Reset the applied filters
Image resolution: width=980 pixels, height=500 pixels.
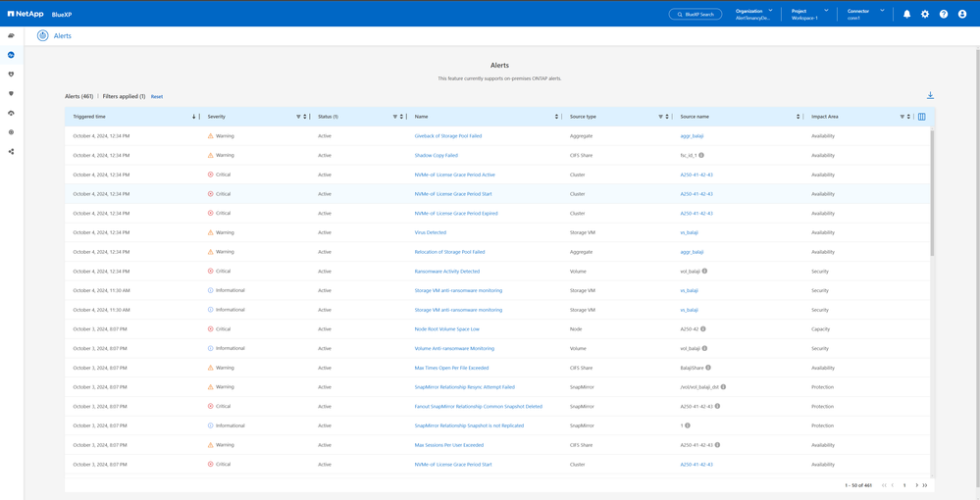tap(157, 97)
